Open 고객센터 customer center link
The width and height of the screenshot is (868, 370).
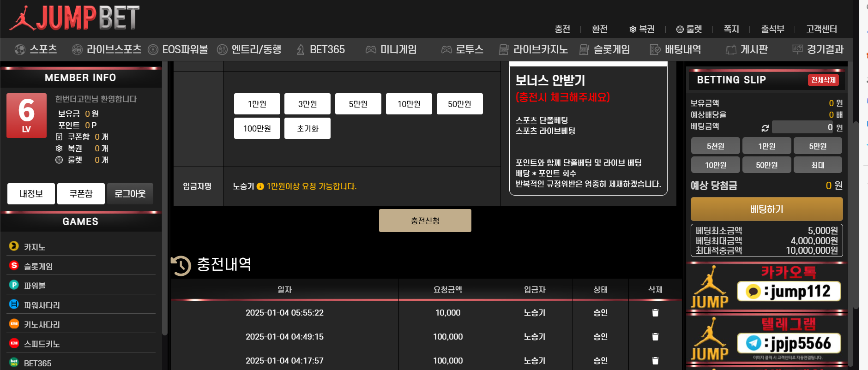click(x=822, y=29)
